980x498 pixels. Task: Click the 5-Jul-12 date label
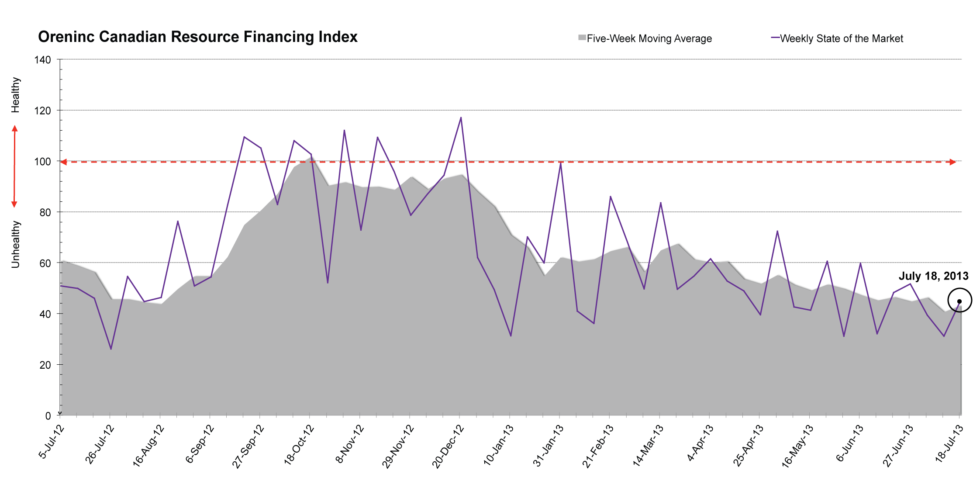click(x=52, y=442)
